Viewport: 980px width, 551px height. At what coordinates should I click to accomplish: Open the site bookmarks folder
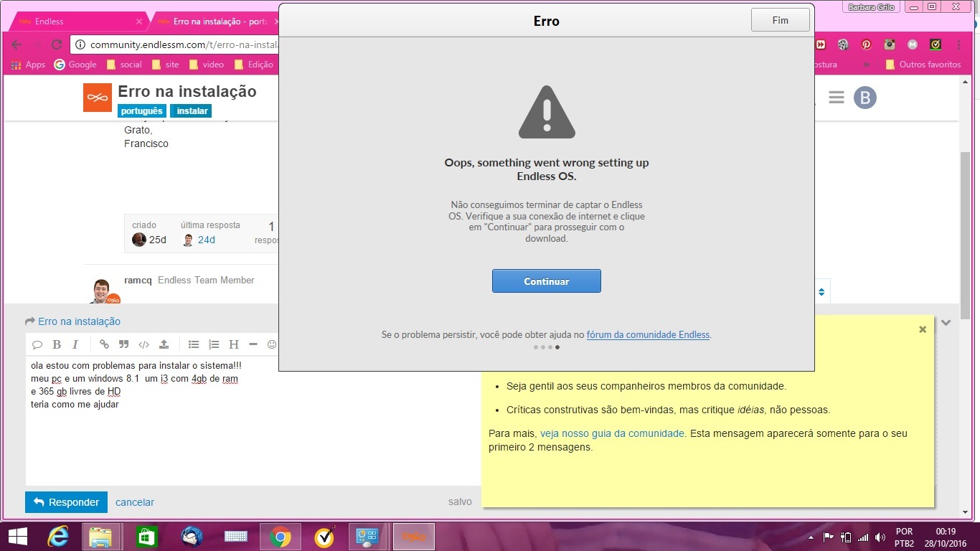coord(165,65)
